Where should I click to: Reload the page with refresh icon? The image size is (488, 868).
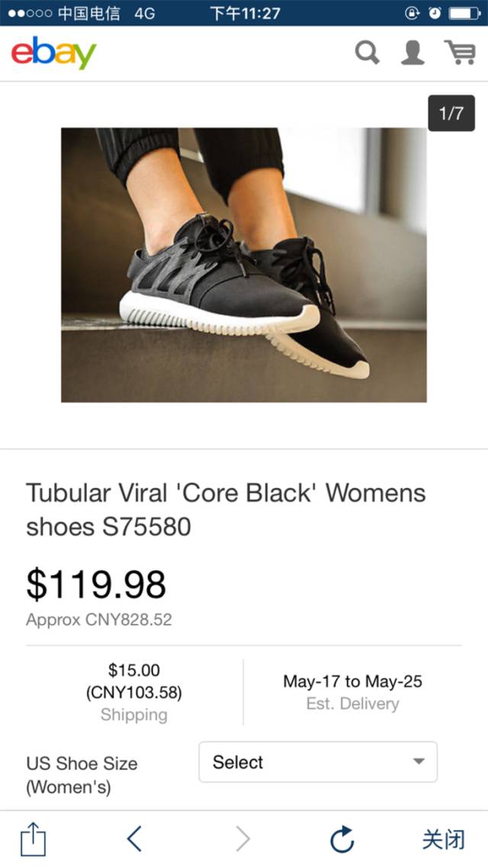342,839
